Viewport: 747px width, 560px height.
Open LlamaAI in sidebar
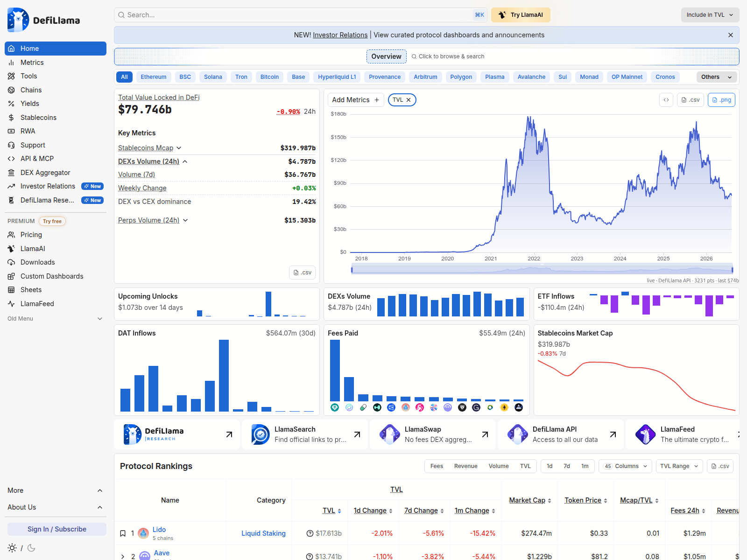click(x=56, y=249)
